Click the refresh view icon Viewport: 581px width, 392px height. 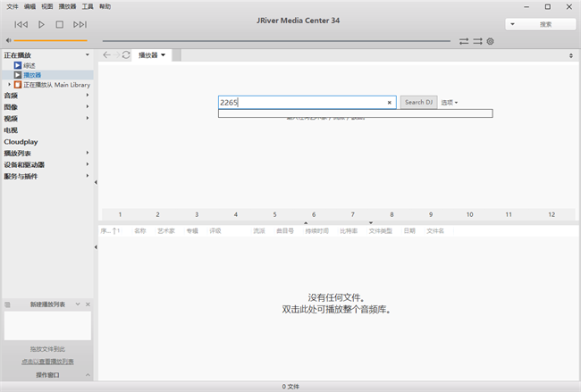126,55
